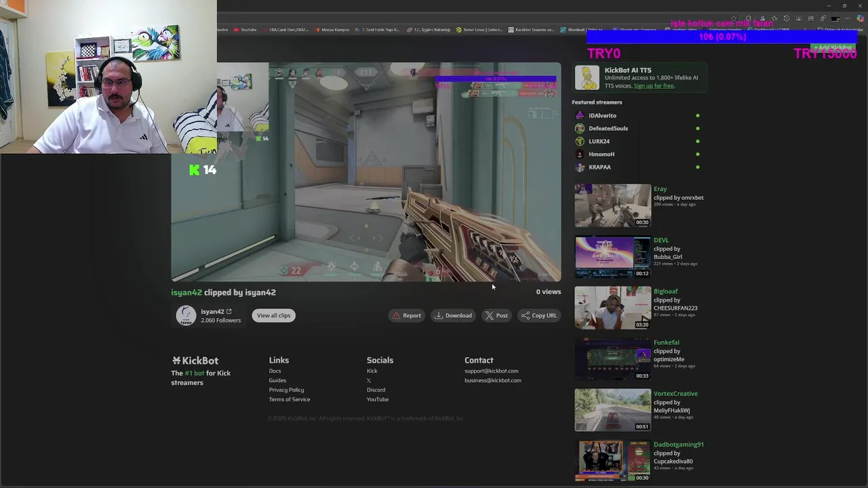This screenshot has width=868, height=488.
Task: Open the Bigloaaf clip thumbnail
Action: coord(612,308)
